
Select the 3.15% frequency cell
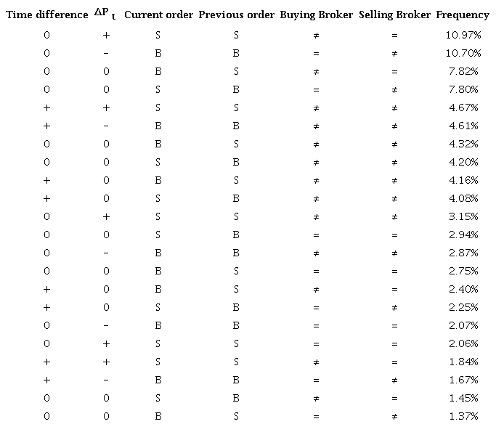[x=463, y=216]
